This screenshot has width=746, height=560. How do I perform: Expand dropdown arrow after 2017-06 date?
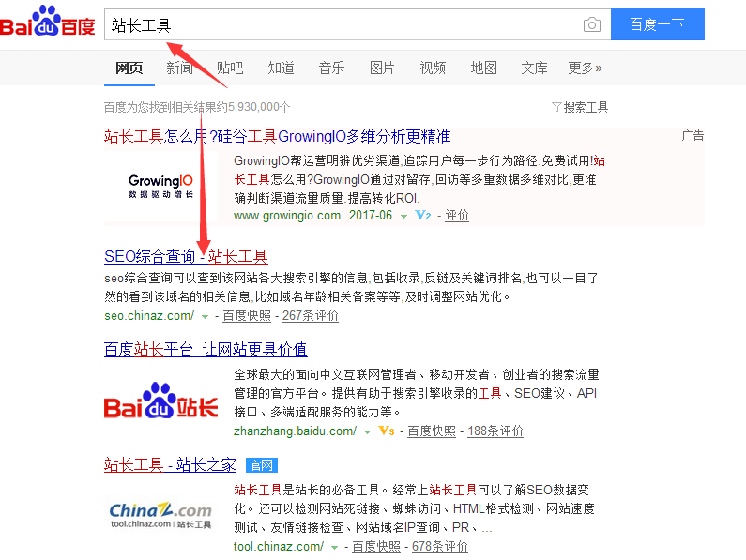pyautogui.click(x=403, y=217)
